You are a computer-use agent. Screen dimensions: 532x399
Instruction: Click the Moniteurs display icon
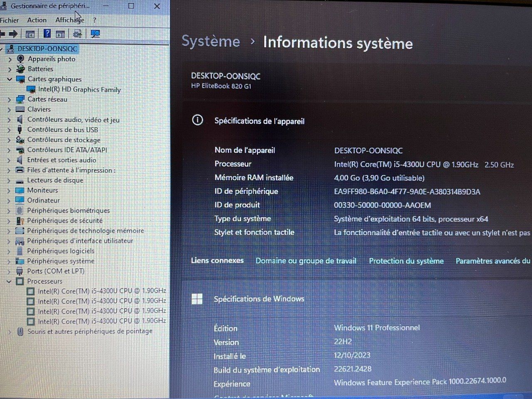(20, 190)
